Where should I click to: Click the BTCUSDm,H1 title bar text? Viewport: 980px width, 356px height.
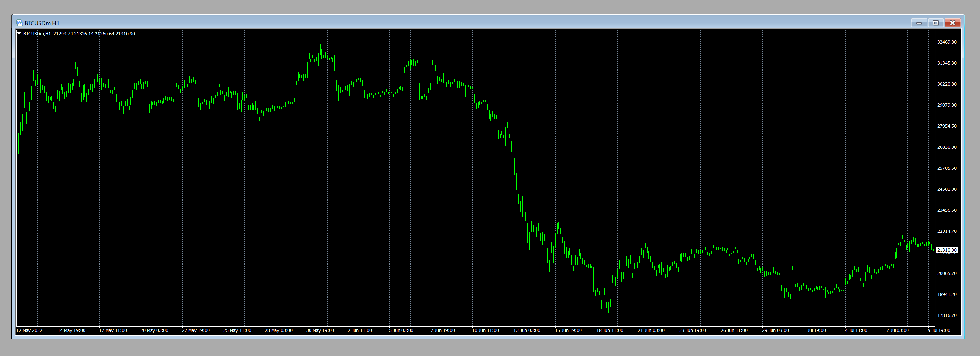(x=42, y=23)
